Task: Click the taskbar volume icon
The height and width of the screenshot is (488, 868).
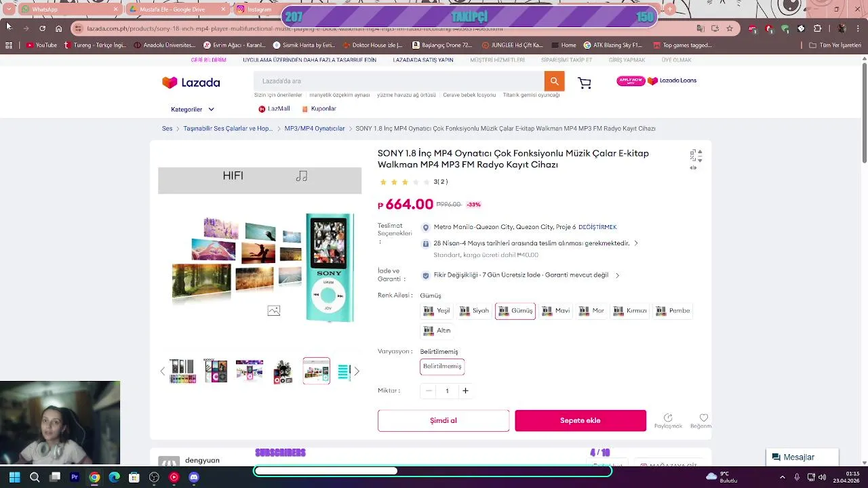Action: [821, 476]
